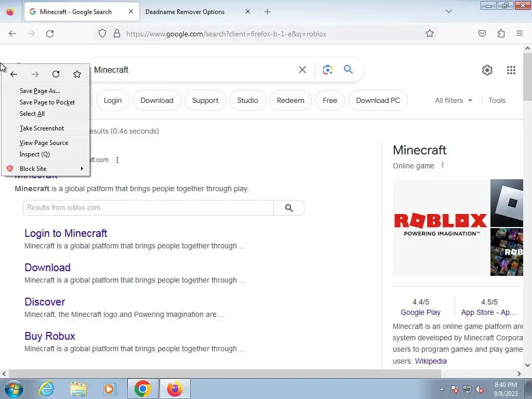Open first result's three-dot menu

point(117,160)
